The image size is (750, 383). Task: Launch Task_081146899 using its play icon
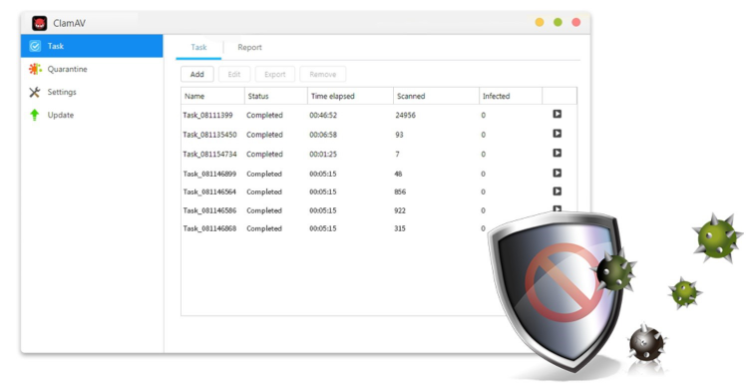557,173
